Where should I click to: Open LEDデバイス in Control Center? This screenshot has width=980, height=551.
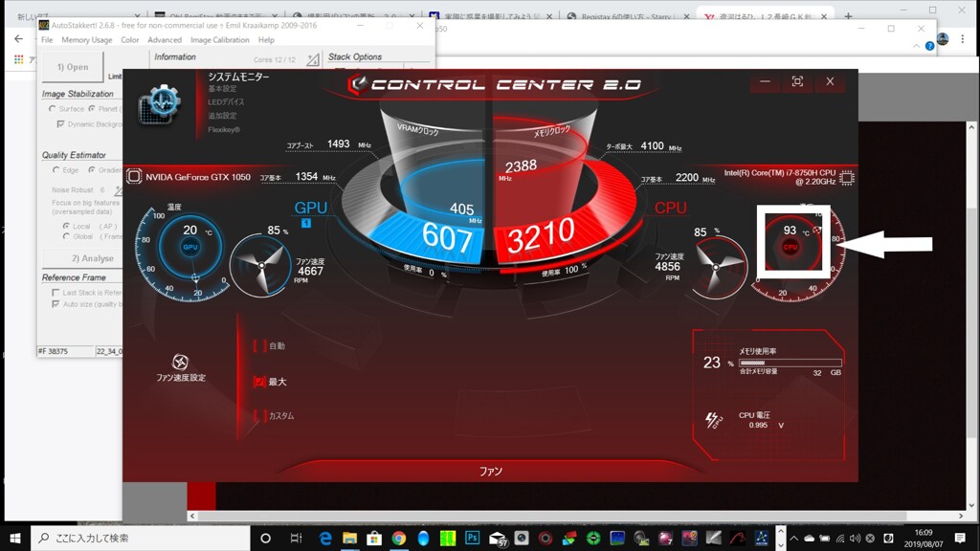coord(226,101)
